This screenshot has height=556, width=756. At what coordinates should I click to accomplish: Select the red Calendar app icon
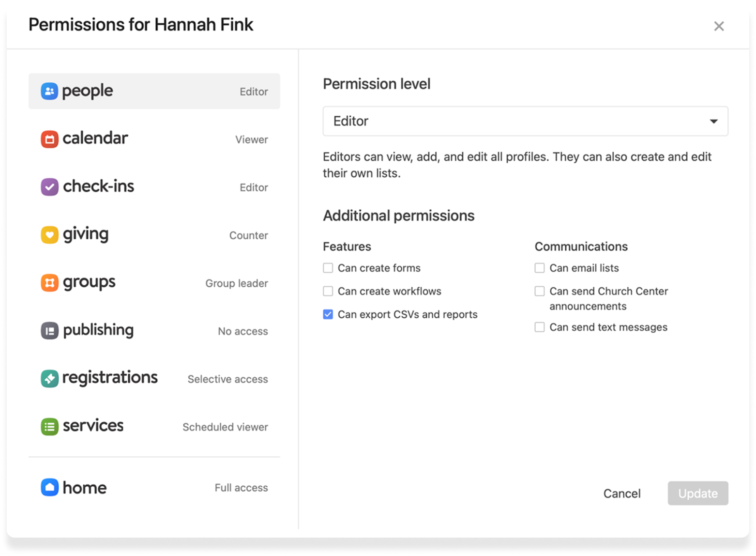(x=49, y=139)
